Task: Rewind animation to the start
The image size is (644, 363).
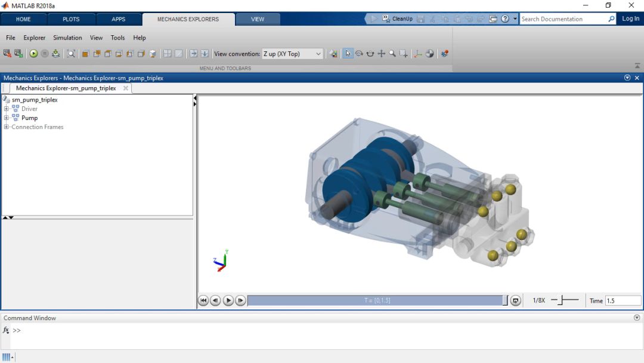Action: point(203,300)
